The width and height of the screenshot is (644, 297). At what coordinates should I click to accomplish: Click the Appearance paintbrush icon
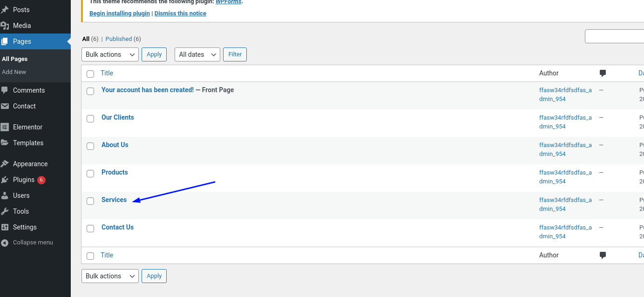pyautogui.click(x=5, y=164)
